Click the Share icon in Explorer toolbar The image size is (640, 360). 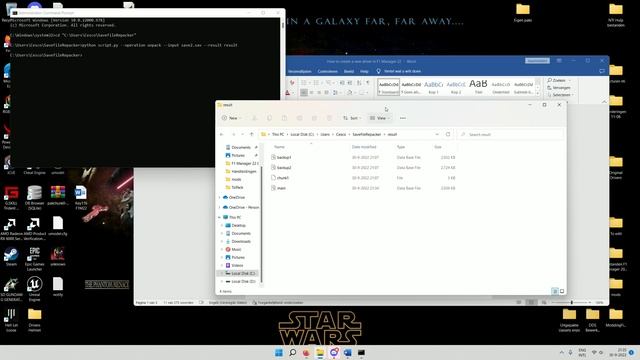314,118
